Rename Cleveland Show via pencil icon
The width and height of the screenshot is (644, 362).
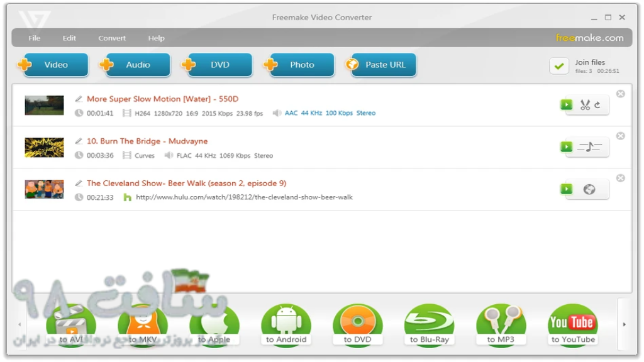[x=79, y=184]
